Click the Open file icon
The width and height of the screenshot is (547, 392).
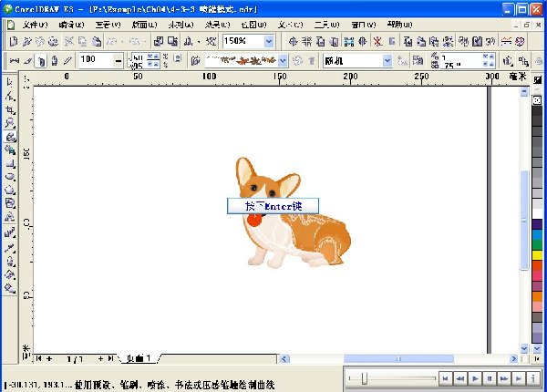pos(26,42)
